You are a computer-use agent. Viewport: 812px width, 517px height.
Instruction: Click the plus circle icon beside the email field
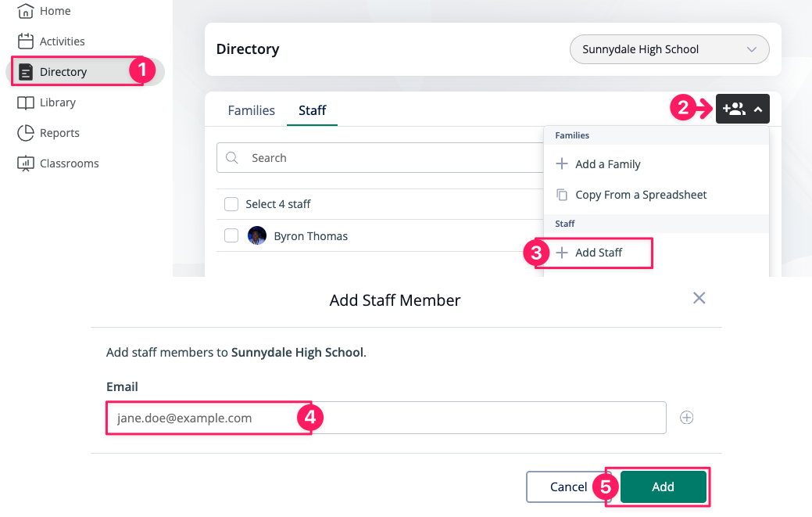[x=686, y=417]
